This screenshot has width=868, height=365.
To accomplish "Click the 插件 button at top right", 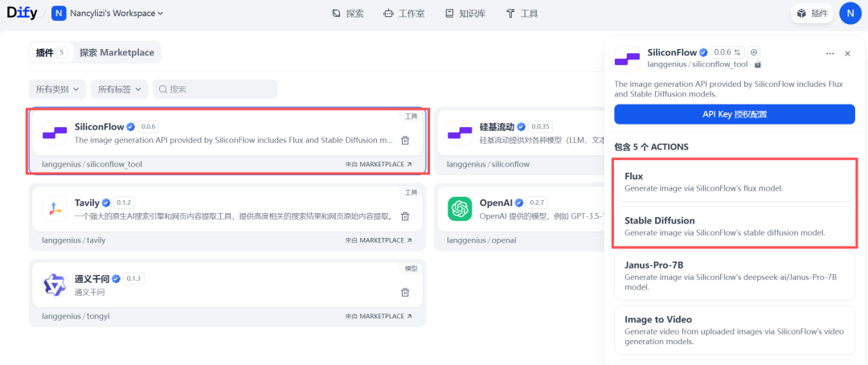I will click(812, 14).
